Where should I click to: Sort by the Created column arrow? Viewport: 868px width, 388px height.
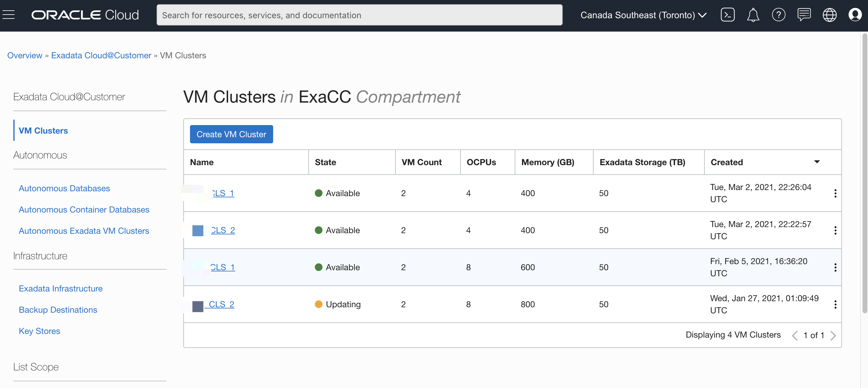[817, 162]
